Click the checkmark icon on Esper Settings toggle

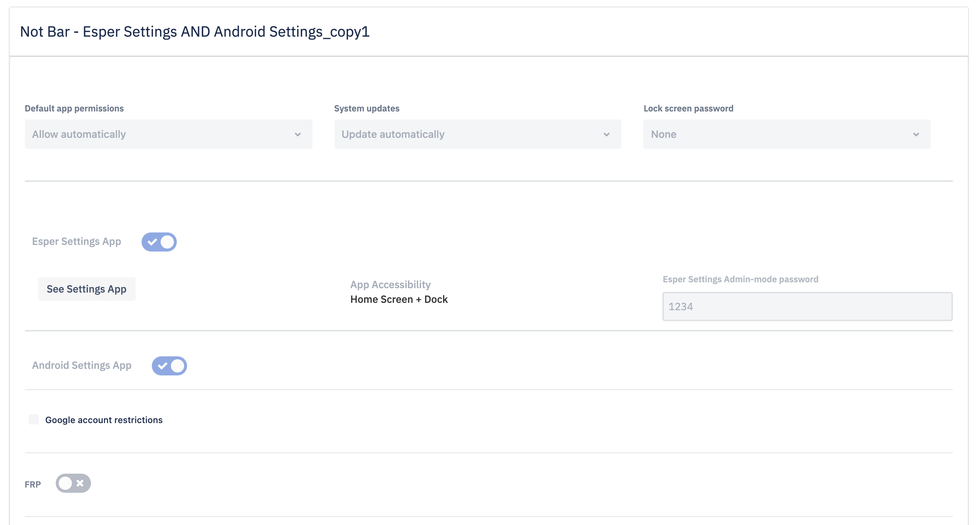pyautogui.click(x=152, y=242)
